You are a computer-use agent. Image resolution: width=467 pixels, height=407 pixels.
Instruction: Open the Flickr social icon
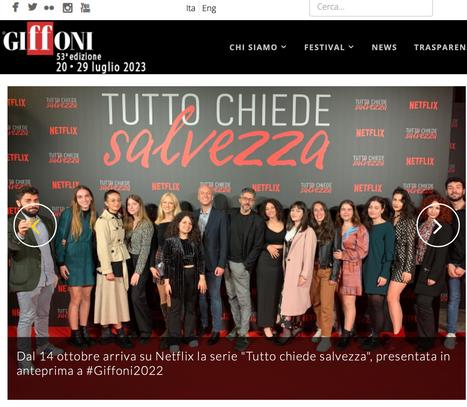pos(49,8)
